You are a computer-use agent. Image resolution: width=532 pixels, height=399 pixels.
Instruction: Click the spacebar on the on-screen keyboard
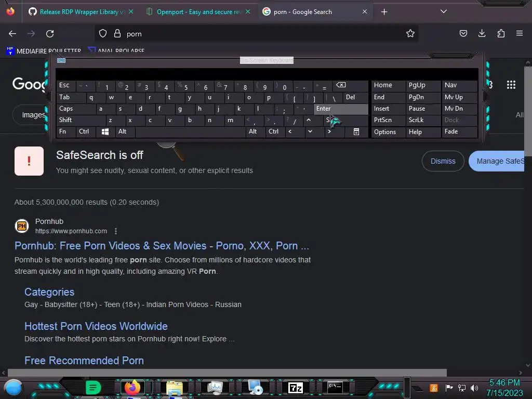(x=190, y=131)
